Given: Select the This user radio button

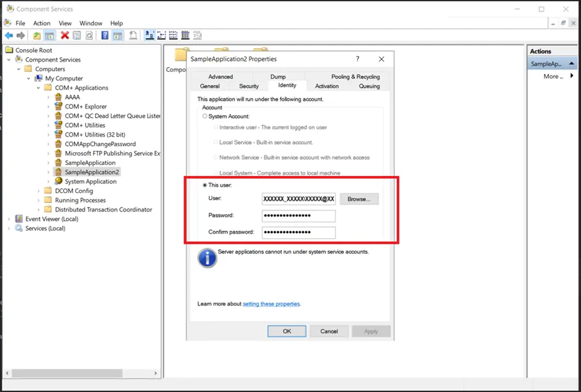Looking at the screenshot, I should (x=204, y=185).
